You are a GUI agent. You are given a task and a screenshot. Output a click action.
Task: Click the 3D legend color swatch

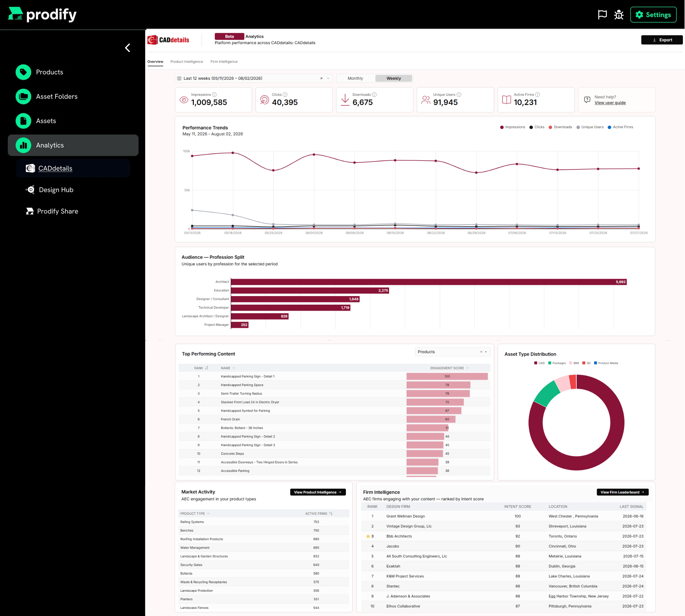click(584, 363)
